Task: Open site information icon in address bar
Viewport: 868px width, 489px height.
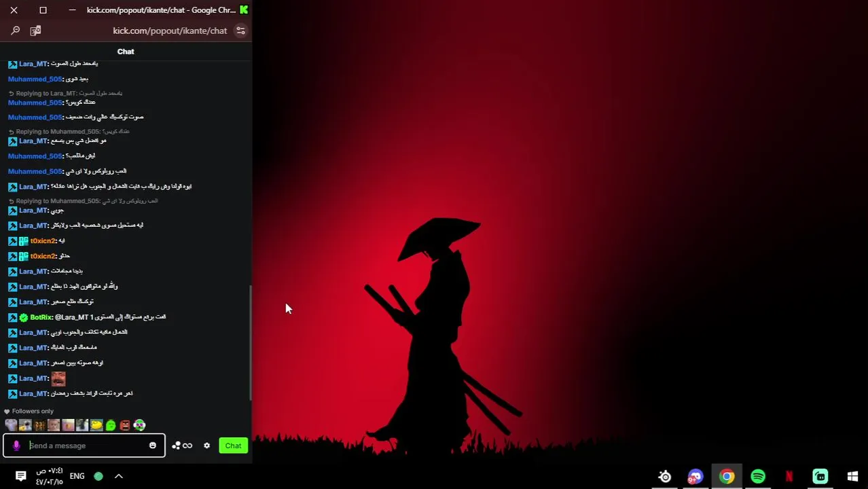Action: point(240,31)
